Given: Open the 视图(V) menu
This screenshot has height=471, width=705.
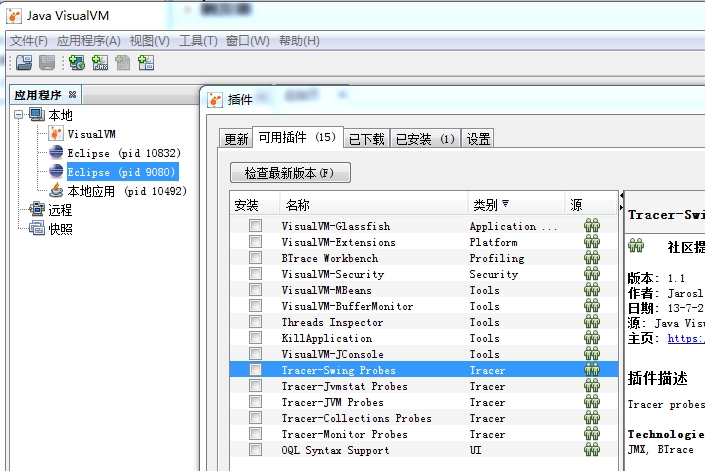Looking at the screenshot, I should point(150,41).
